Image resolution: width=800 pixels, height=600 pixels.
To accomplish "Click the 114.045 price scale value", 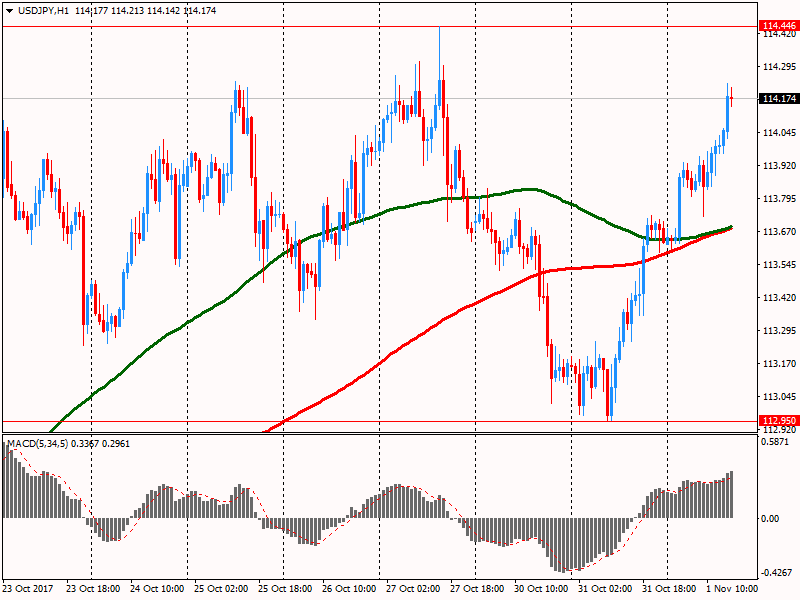I will click(779, 133).
